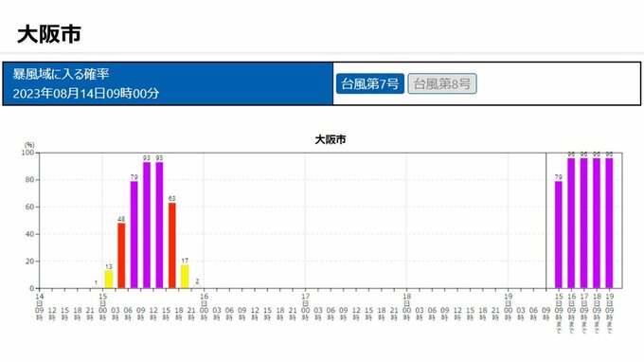The width and height of the screenshot is (644, 362).
Task: Click the 大阪市 page heading
Action: [49, 34]
